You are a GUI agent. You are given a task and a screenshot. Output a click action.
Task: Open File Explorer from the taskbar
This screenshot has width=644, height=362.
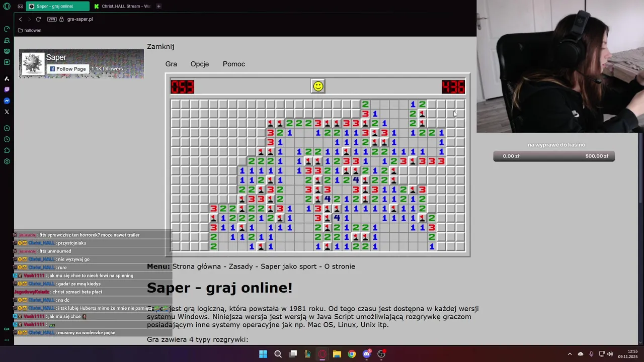(x=337, y=354)
